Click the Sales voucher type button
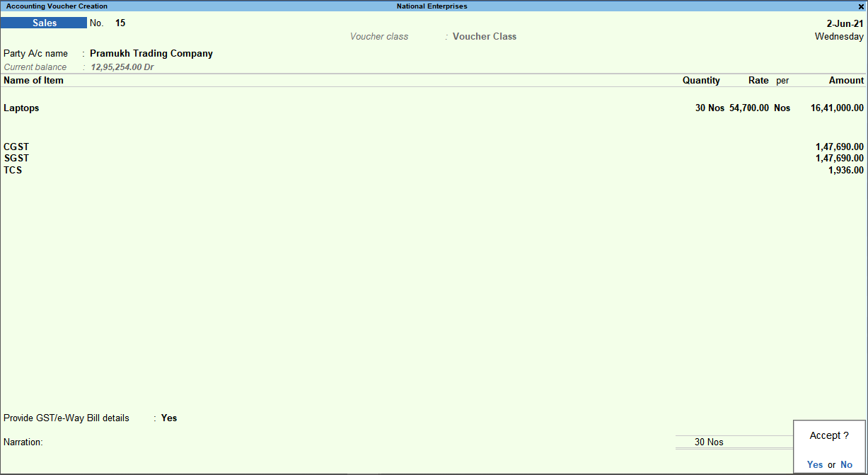This screenshot has width=868, height=475. tap(44, 23)
